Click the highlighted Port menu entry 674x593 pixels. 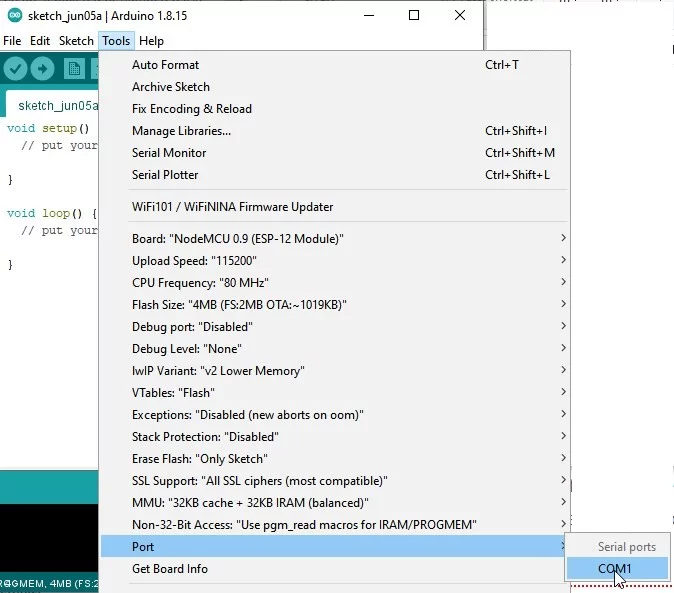coord(335,547)
